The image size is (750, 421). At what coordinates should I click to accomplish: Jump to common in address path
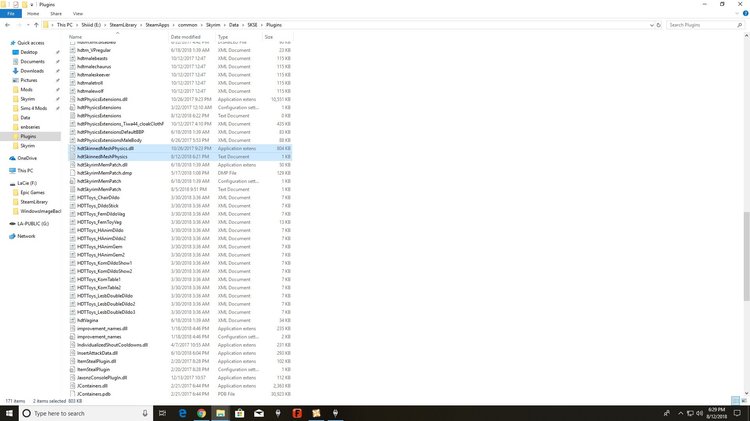click(188, 25)
